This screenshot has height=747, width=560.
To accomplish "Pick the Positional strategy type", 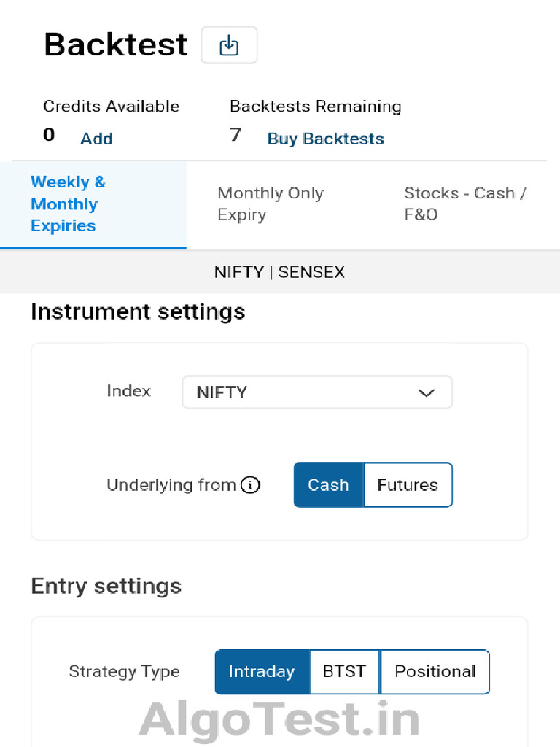I will coord(435,672).
